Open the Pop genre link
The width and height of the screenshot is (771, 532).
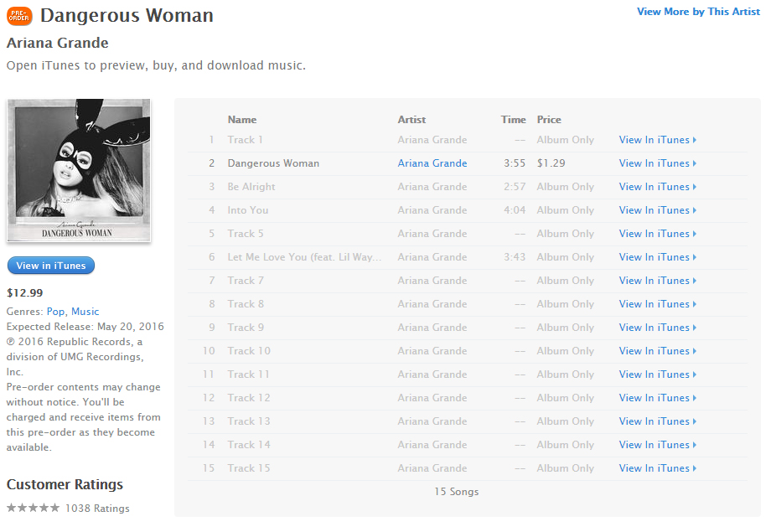(x=55, y=311)
